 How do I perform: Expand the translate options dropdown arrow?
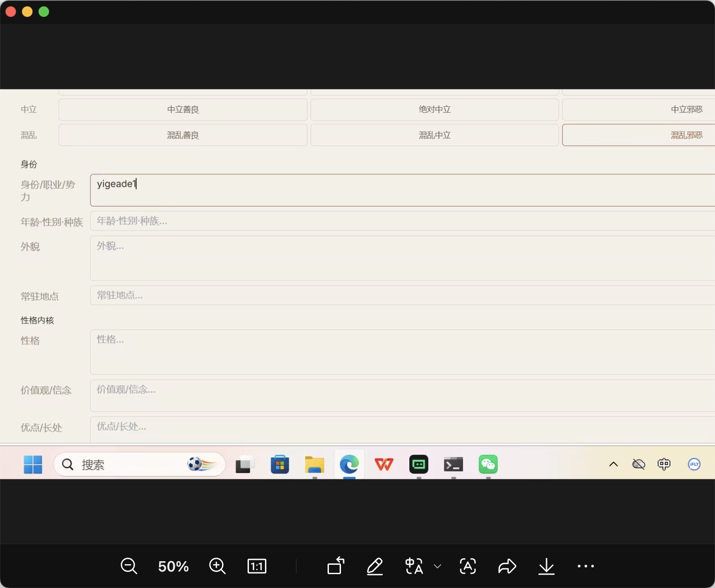pyautogui.click(x=437, y=566)
